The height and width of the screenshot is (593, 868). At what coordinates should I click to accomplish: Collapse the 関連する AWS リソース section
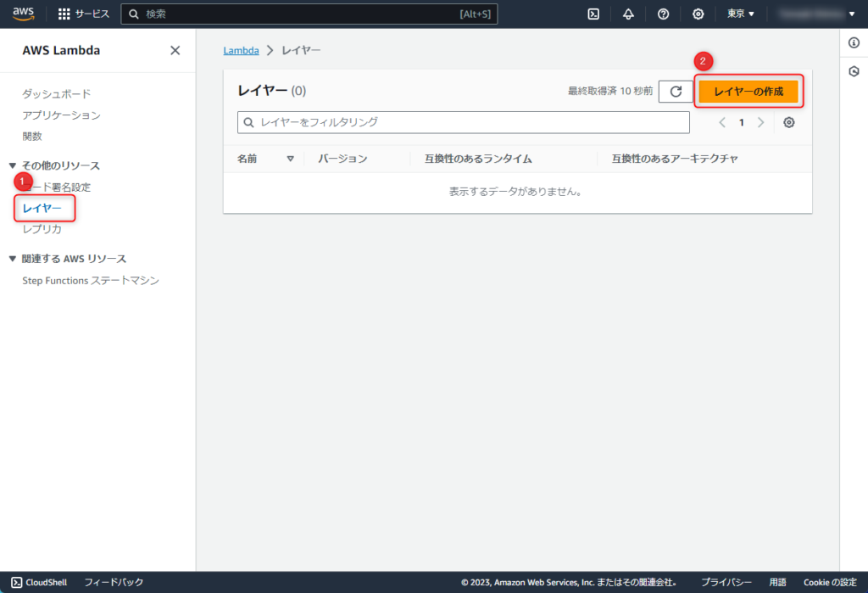[12, 259]
